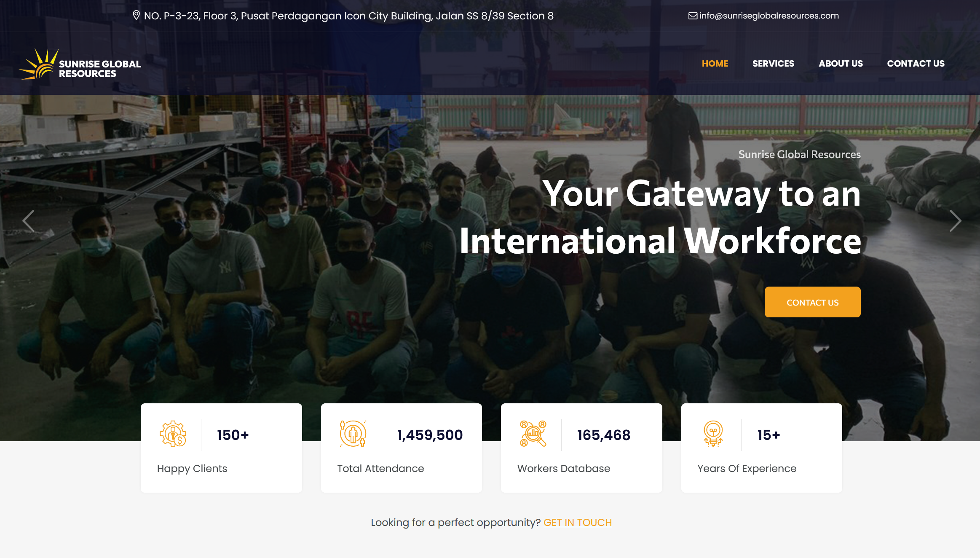Navigate to the ABOUT US page
This screenshot has height=558, width=980.
click(841, 64)
